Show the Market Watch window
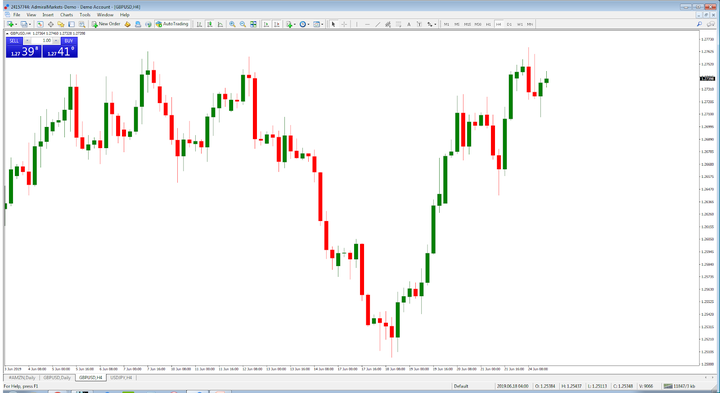Image resolution: width=720 pixels, height=393 pixels. [40, 24]
